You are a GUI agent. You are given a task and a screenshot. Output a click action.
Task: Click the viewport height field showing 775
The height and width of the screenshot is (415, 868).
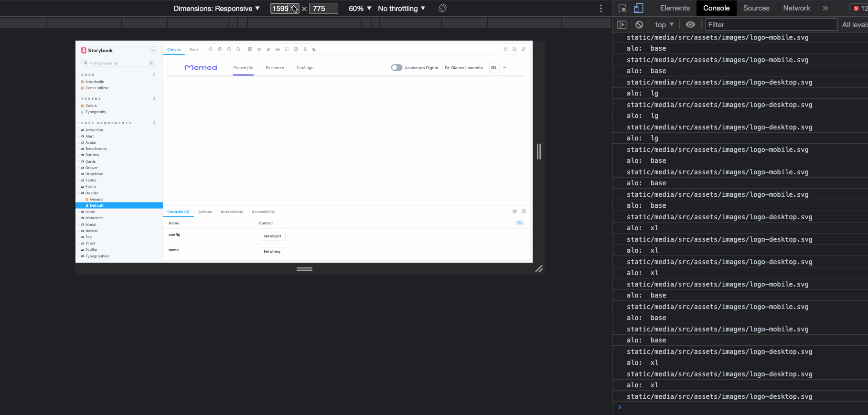[323, 9]
